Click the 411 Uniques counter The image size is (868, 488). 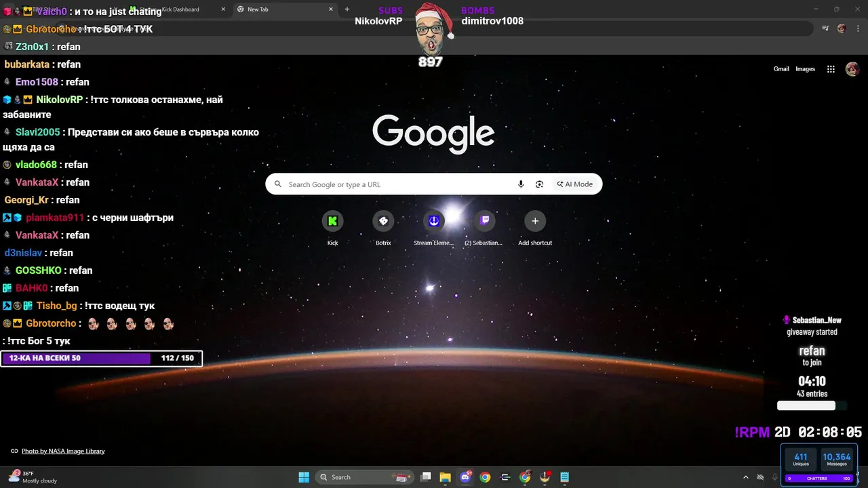tap(801, 459)
